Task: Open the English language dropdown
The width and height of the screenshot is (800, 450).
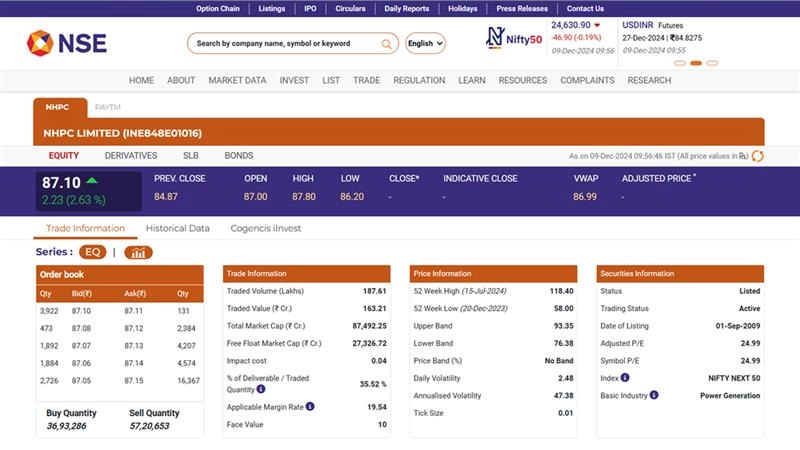Action: [425, 44]
